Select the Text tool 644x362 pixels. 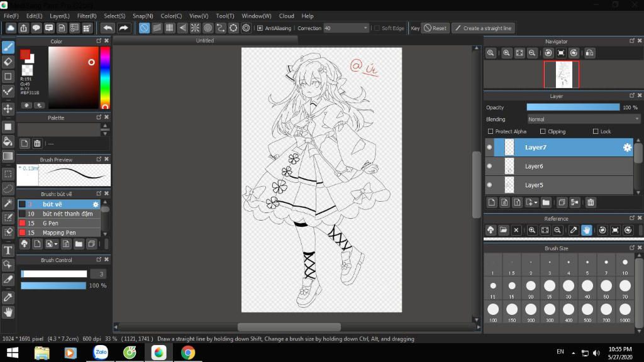click(8, 250)
